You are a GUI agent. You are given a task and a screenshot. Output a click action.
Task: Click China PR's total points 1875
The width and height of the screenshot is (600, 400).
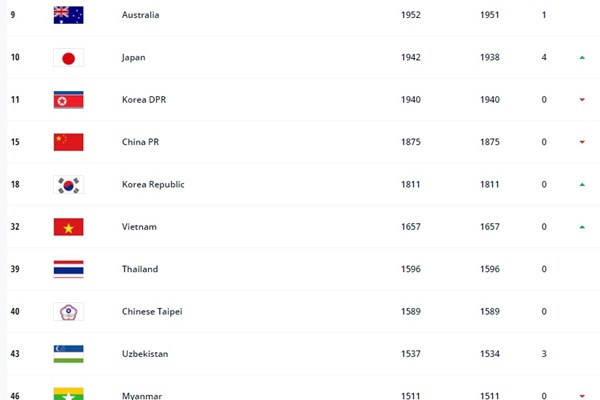click(x=411, y=142)
